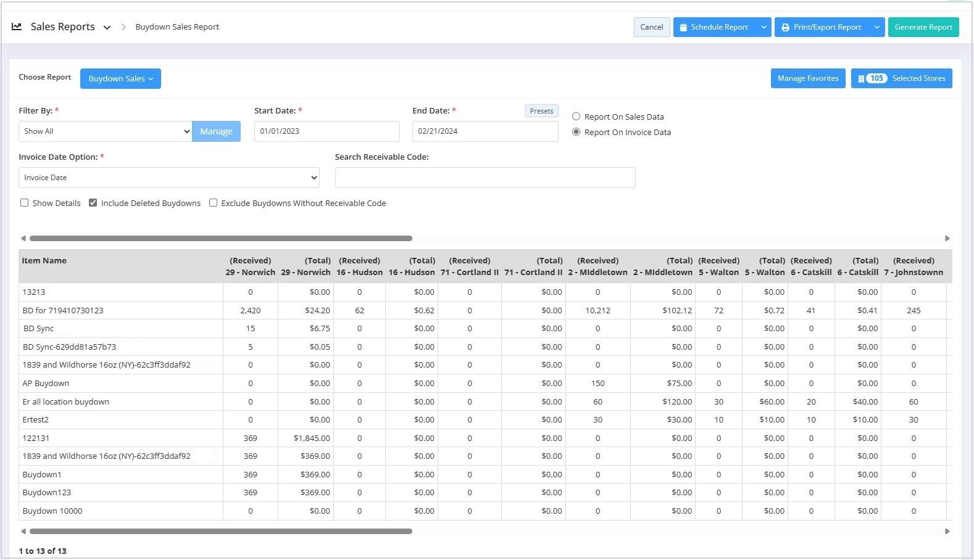Uncheck Include Deleted Buydowns

click(x=93, y=203)
